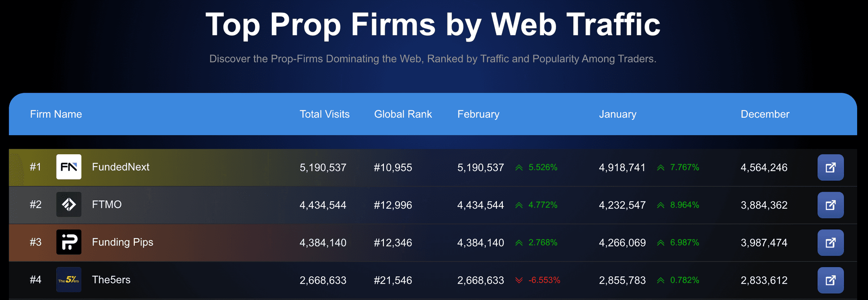Click the The5ers logo thumbnail

pos(69,280)
